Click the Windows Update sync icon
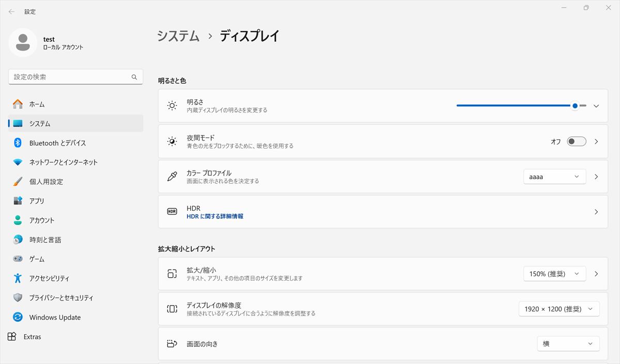Image resolution: width=620 pixels, height=364 pixels. 18,317
